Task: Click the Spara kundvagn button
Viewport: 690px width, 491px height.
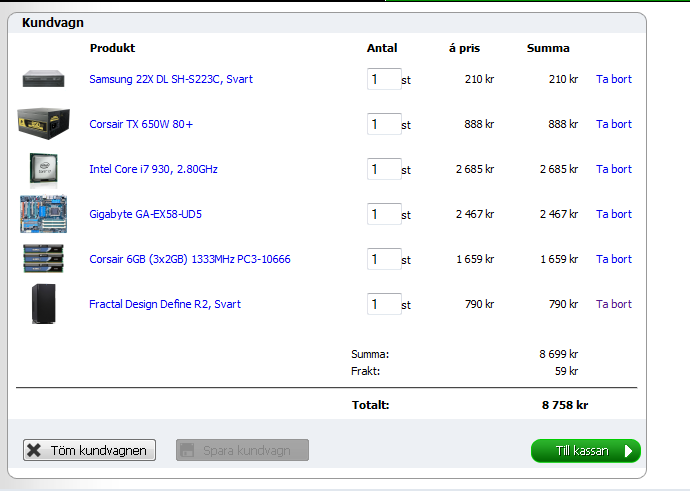Action: pyautogui.click(x=242, y=450)
